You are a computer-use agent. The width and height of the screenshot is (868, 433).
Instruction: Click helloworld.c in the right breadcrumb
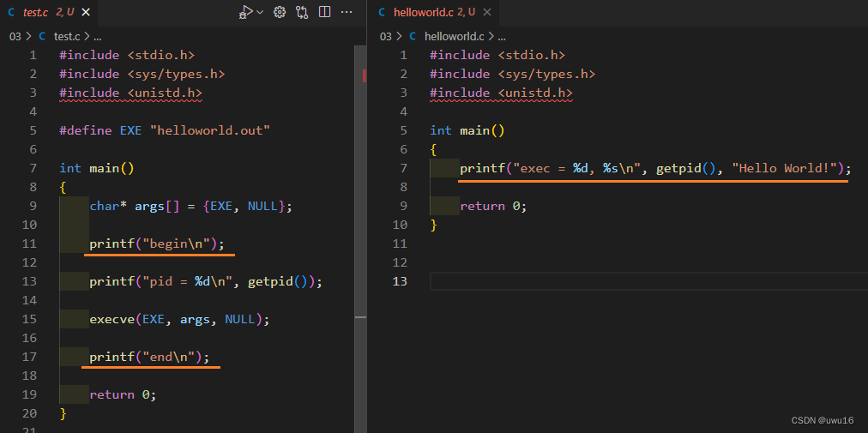click(455, 37)
